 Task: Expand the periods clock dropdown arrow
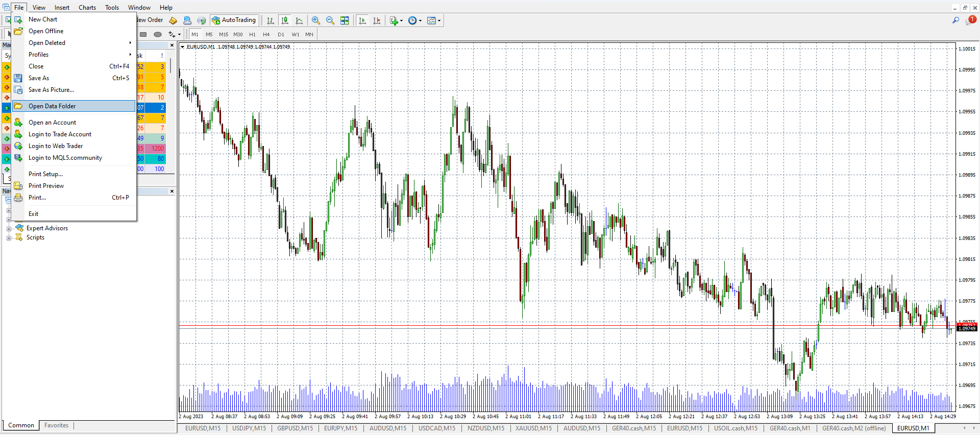click(421, 20)
